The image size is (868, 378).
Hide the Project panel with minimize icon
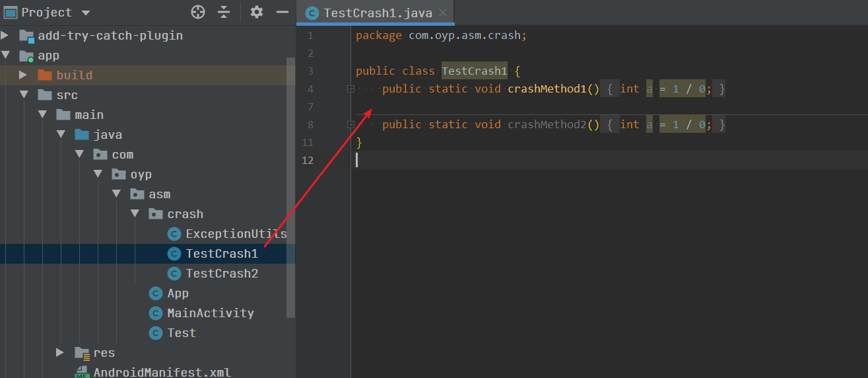(283, 12)
